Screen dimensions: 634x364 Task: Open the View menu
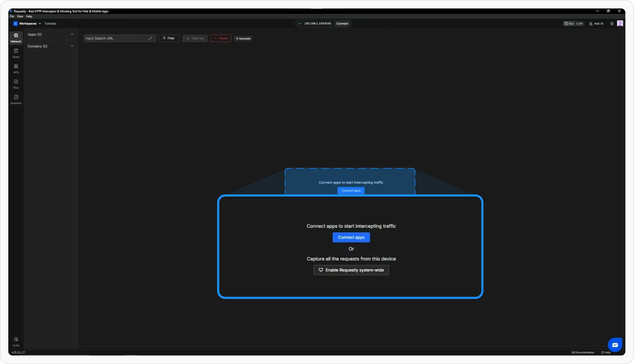click(x=20, y=16)
